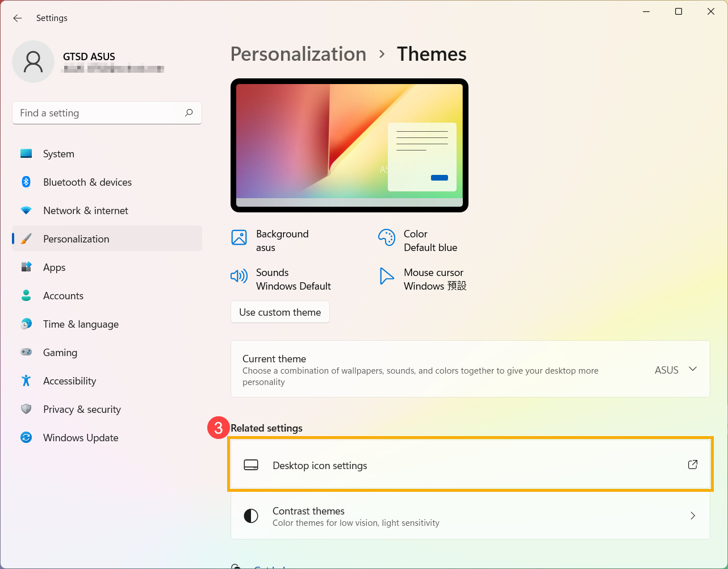The width and height of the screenshot is (728, 569).
Task: Click the Desktop icon settings external-link icon
Action: 693,465
